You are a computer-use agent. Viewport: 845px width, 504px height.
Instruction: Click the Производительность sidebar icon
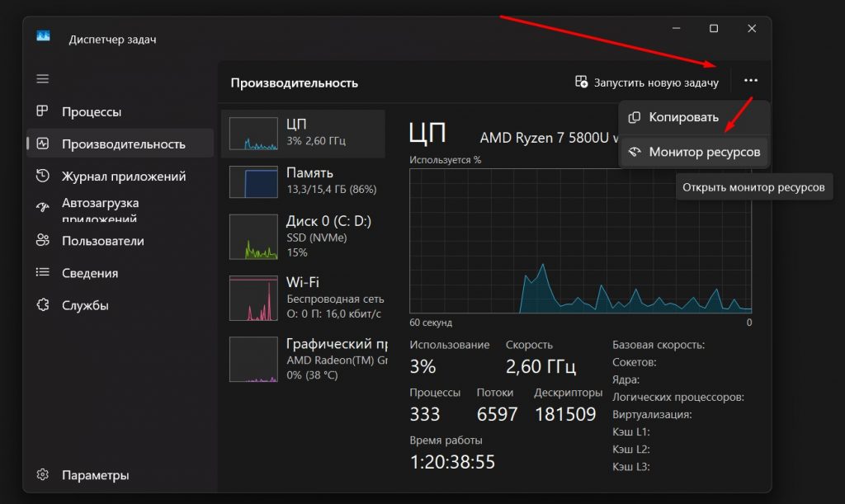43,144
